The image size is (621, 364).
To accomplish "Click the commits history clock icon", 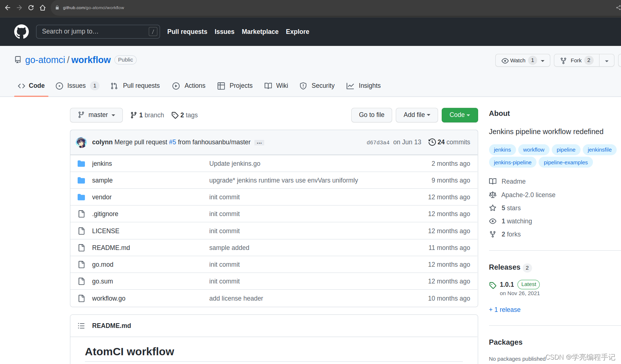I will (432, 142).
